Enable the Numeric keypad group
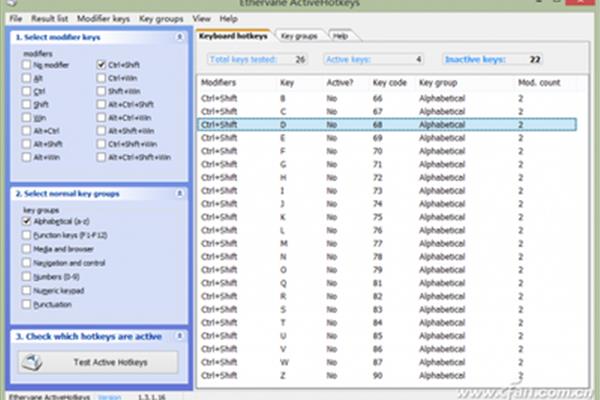 click(x=26, y=291)
